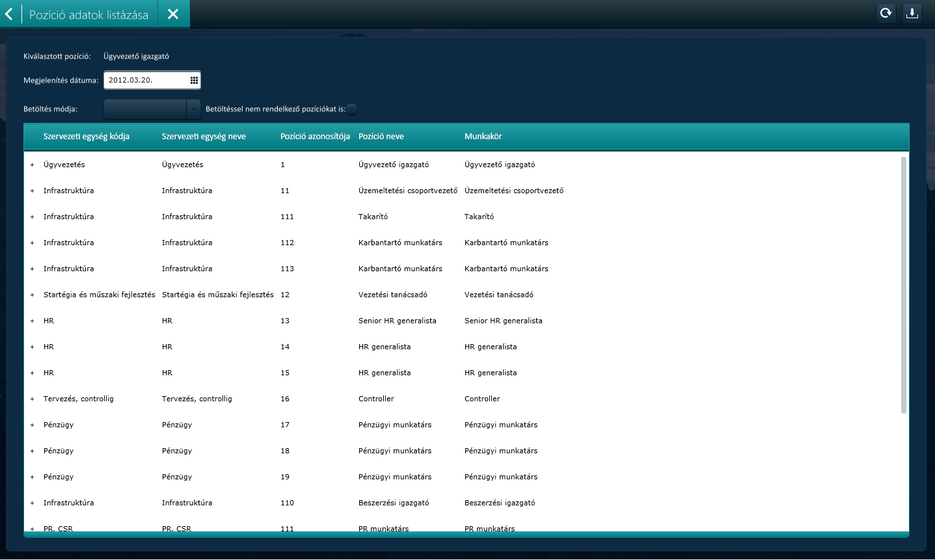
Task: Select 'Controller' in Munkakör column
Action: (x=482, y=399)
